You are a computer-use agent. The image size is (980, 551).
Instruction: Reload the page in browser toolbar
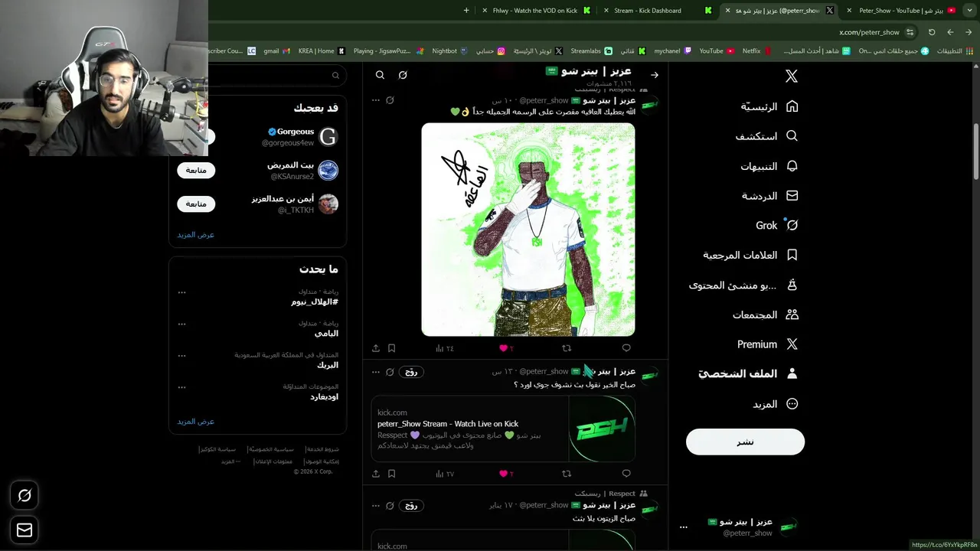click(932, 32)
